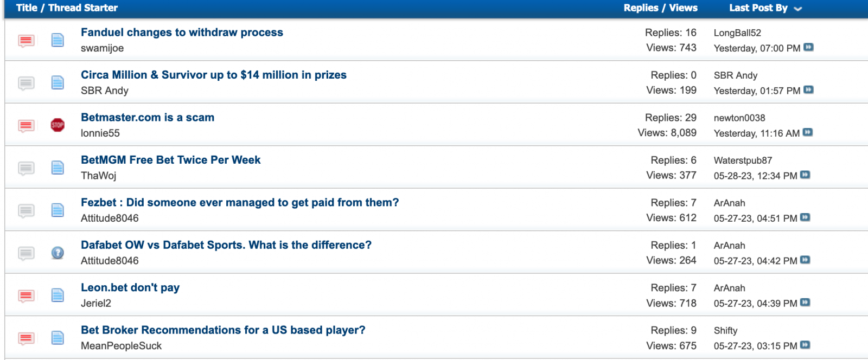The height and width of the screenshot is (360, 868).
Task: Sort by Thread Starter header
Action: click(x=83, y=8)
